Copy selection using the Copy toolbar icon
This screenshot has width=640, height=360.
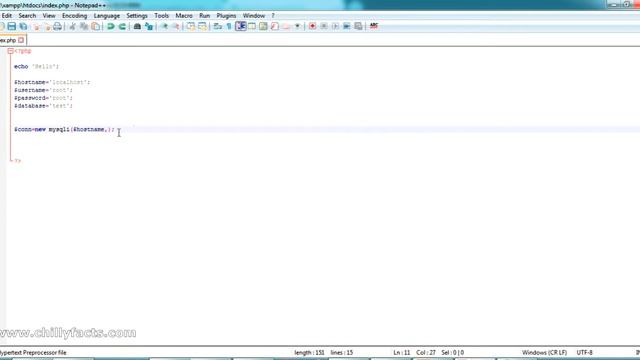[84, 27]
